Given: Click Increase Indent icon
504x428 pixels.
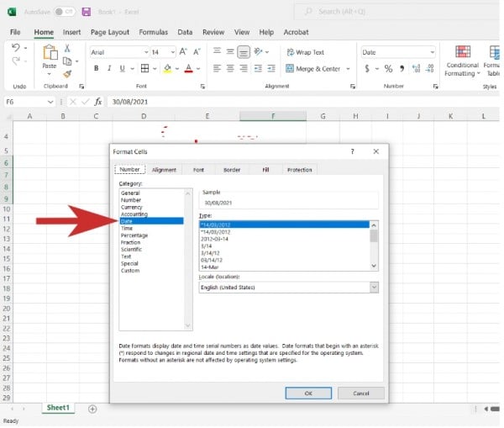Looking at the screenshot, I should 271,68.
